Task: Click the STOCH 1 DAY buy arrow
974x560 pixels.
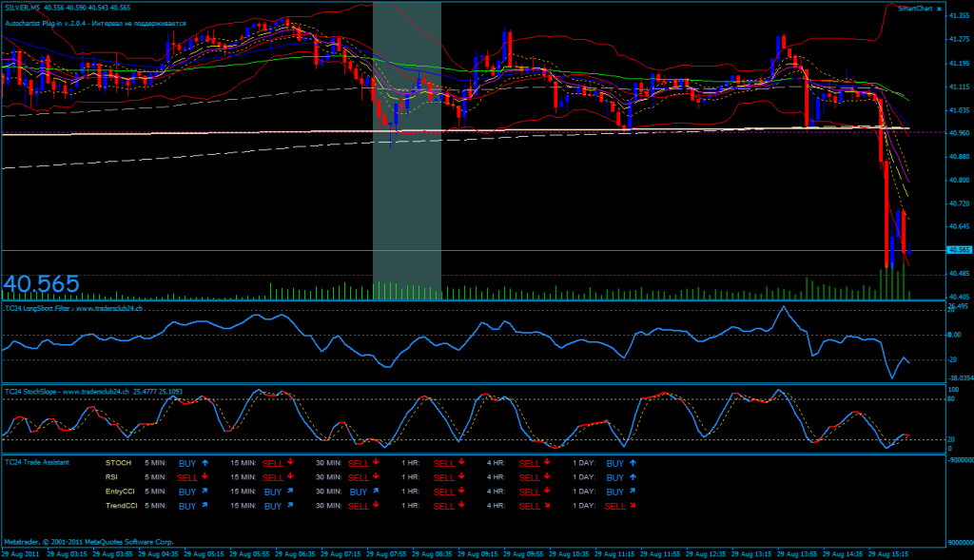Action: click(x=633, y=462)
